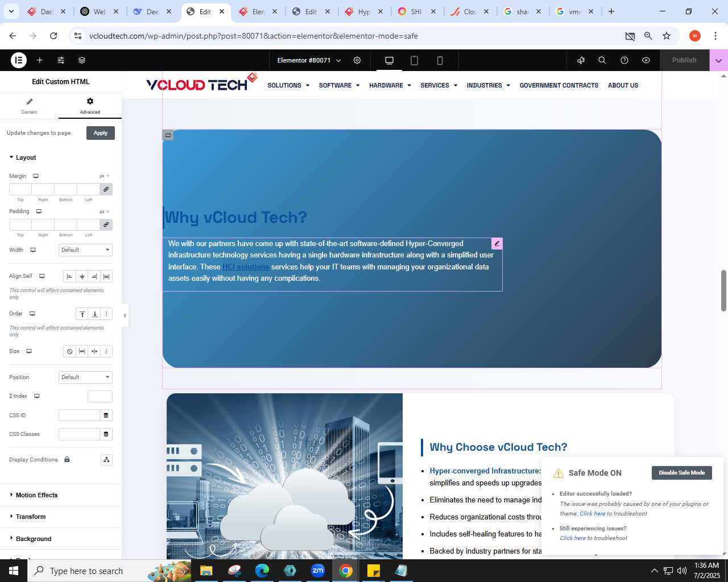
Task: Open CSS ID dynamic tags icon
Action: point(106,415)
